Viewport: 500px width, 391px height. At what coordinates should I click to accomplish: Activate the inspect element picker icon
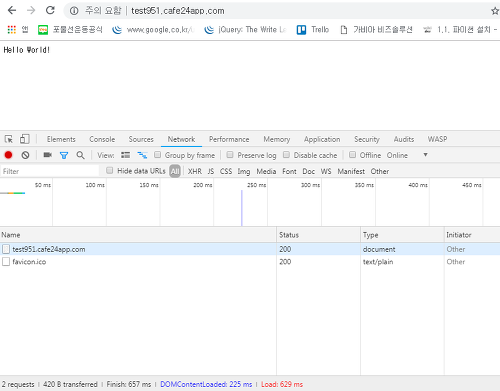pyautogui.click(x=9, y=139)
